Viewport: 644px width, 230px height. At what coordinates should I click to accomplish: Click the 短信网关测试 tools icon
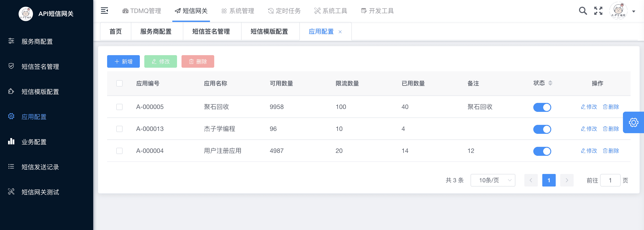11,191
